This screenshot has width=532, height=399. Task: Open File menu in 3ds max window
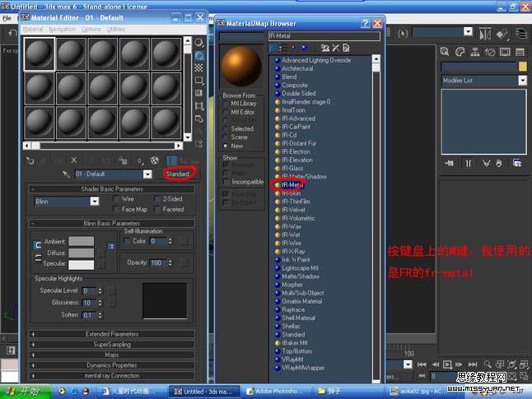coord(7,19)
